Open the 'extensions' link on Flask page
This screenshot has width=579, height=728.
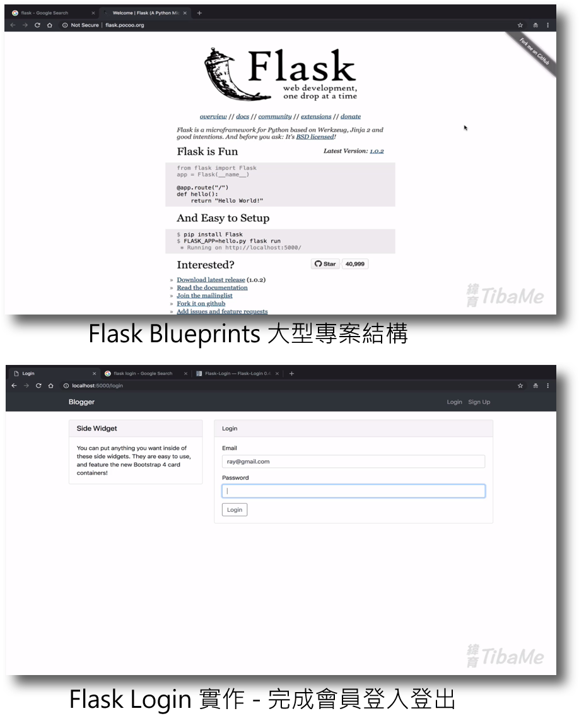(x=316, y=117)
